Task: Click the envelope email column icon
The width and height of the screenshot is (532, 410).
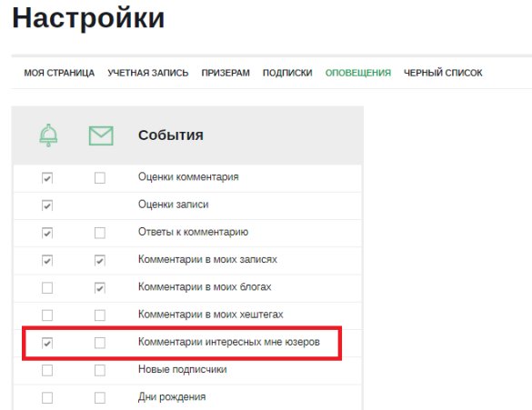Action: pos(101,135)
